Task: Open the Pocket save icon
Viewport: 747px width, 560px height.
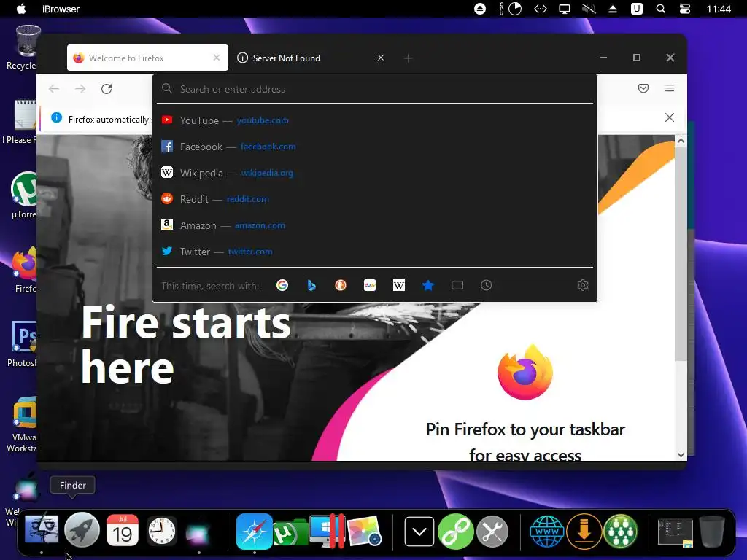Action: [x=643, y=88]
